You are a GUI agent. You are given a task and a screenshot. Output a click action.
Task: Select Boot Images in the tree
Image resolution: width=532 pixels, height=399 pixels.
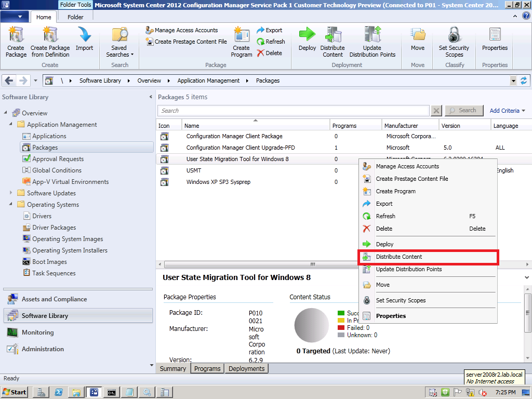click(49, 262)
